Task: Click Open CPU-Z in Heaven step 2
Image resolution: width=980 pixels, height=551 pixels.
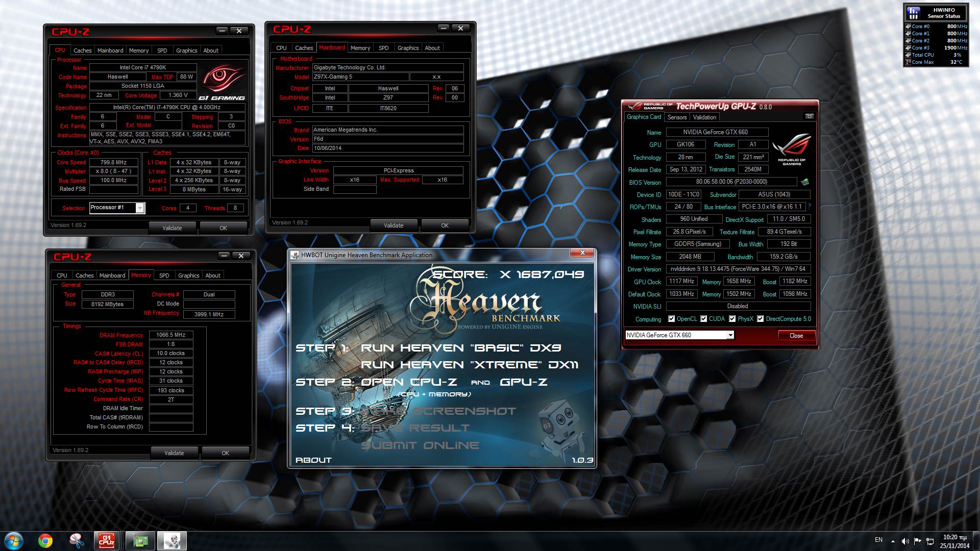Action: click(409, 382)
